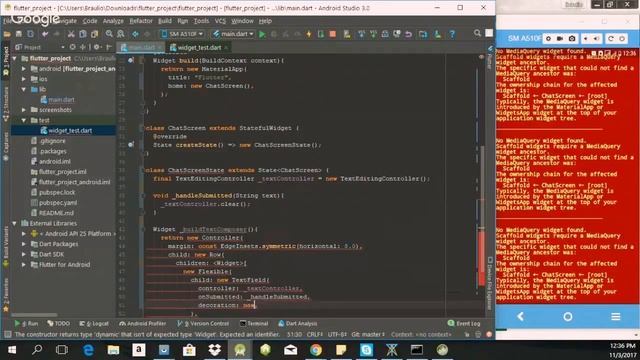Open the Terminal tool window
The image size is (640, 360).
click(254, 324)
